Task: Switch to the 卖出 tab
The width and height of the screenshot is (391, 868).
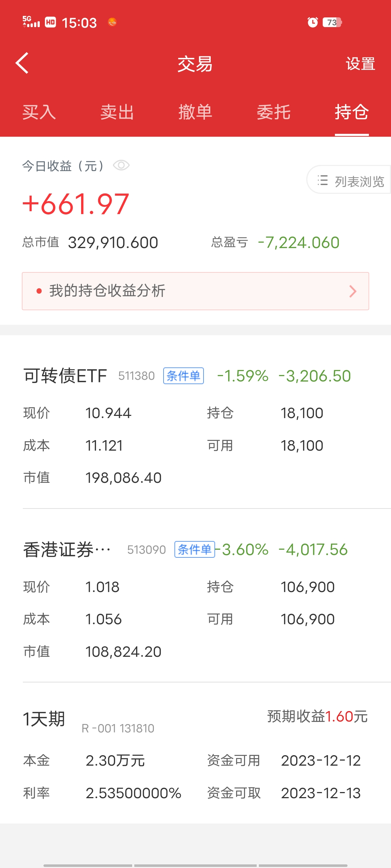Action: (x=117, y=112)
